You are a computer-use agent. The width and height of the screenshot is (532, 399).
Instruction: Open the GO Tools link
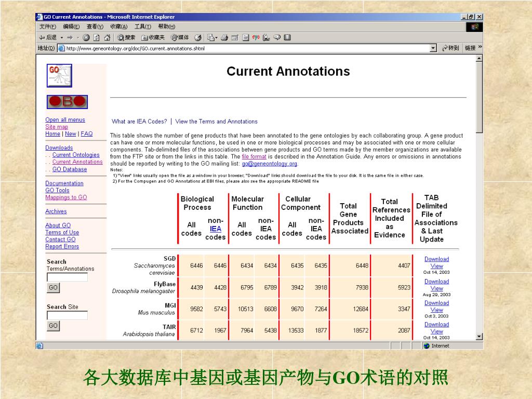pos(57,190)
